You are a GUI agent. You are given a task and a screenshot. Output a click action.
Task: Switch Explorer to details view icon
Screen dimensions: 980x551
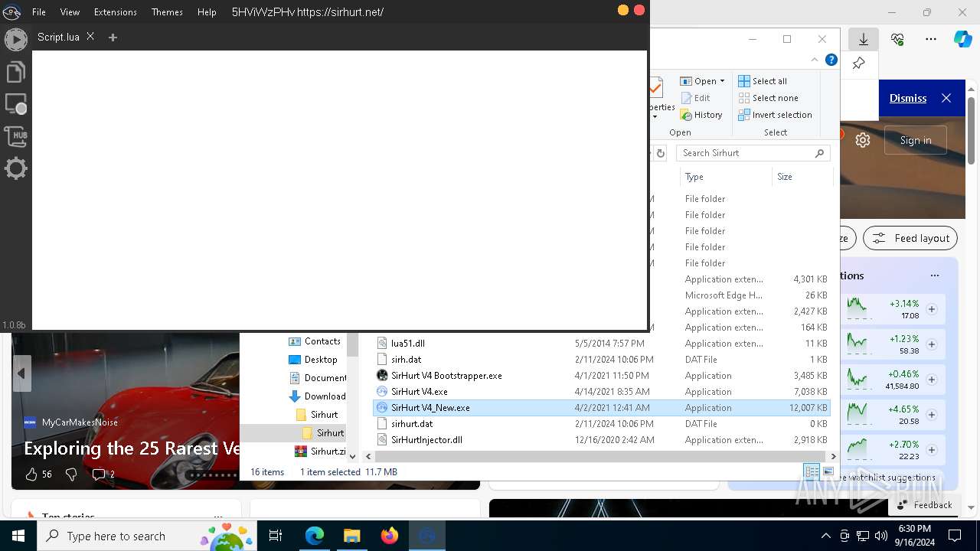click(812, 471)
